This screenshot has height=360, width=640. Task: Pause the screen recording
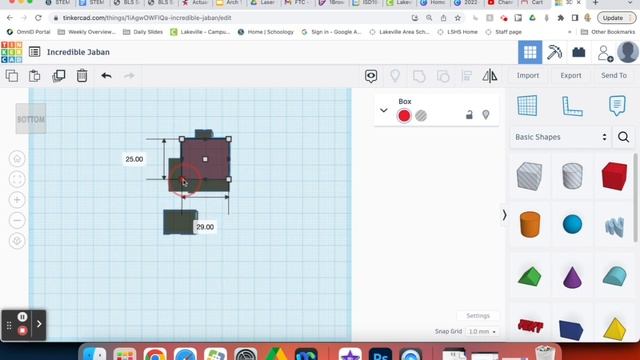click(x=22, y=317)
